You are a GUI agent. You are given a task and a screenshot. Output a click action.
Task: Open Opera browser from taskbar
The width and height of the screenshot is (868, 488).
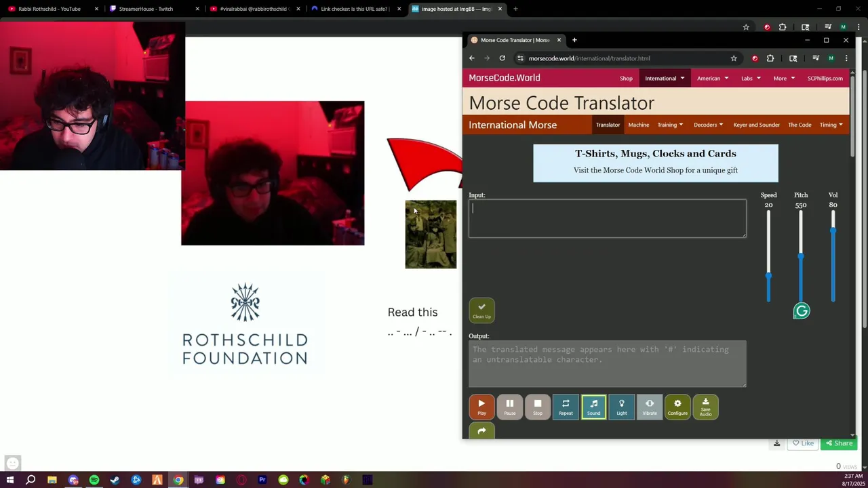click(x=241, y=480)
